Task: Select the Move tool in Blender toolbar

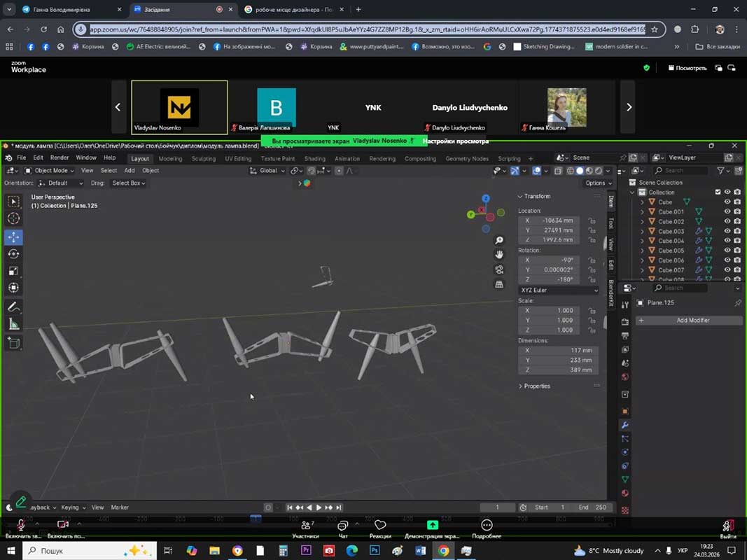Action: point(13,237)
